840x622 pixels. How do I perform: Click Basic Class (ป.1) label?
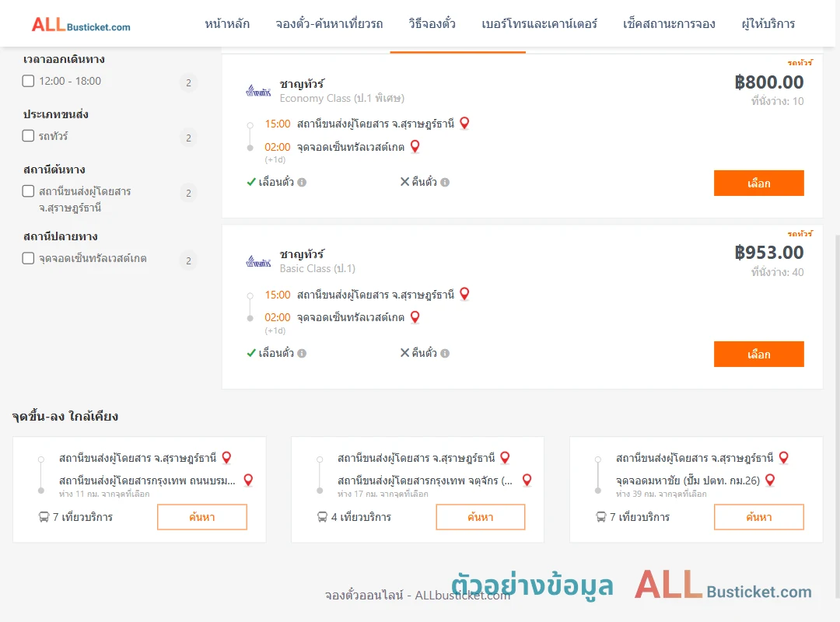coord(317,268)
